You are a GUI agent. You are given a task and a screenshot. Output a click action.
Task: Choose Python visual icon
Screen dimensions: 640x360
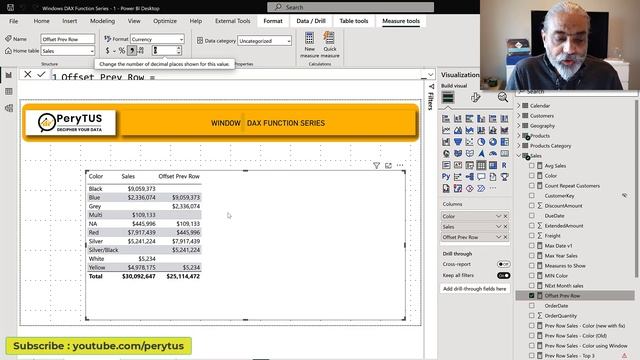point(446,177)
